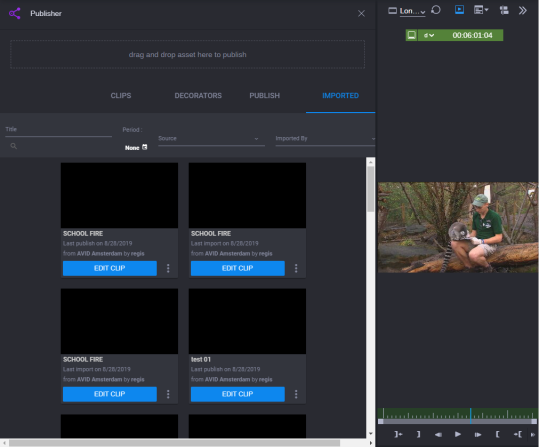Click the vertical scrollbar down arrow
The width and height of the screenshot is (539, 447).
[x=370, y=434]
